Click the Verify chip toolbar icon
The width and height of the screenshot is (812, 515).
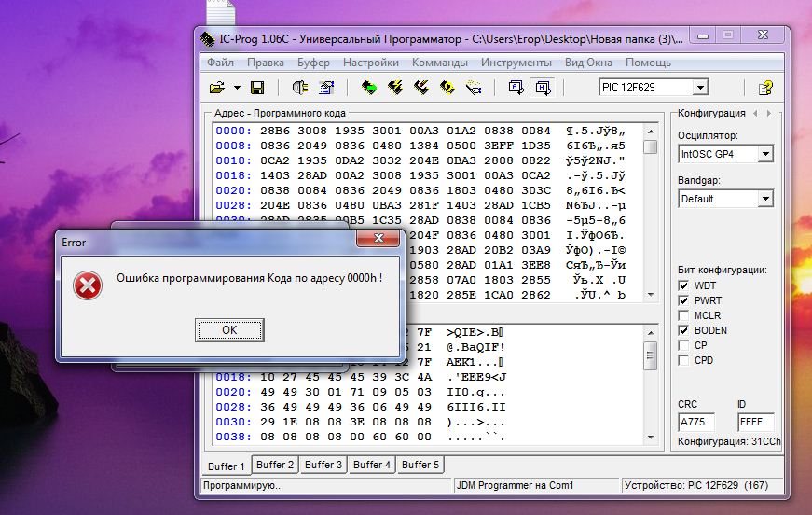[x=447, y=88]
